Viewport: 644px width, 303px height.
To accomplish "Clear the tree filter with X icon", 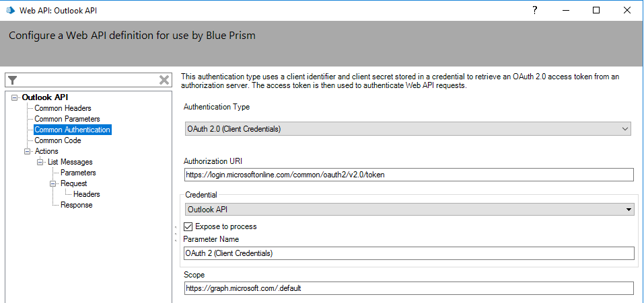I will coord(164,80).
